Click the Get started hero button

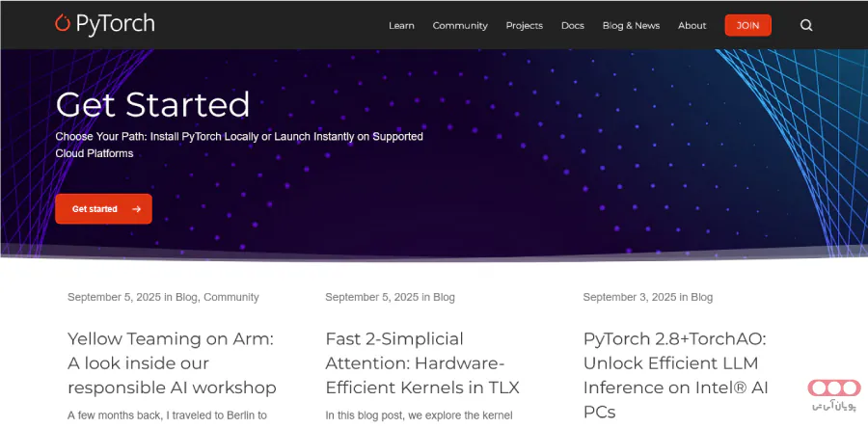point(103,209)
